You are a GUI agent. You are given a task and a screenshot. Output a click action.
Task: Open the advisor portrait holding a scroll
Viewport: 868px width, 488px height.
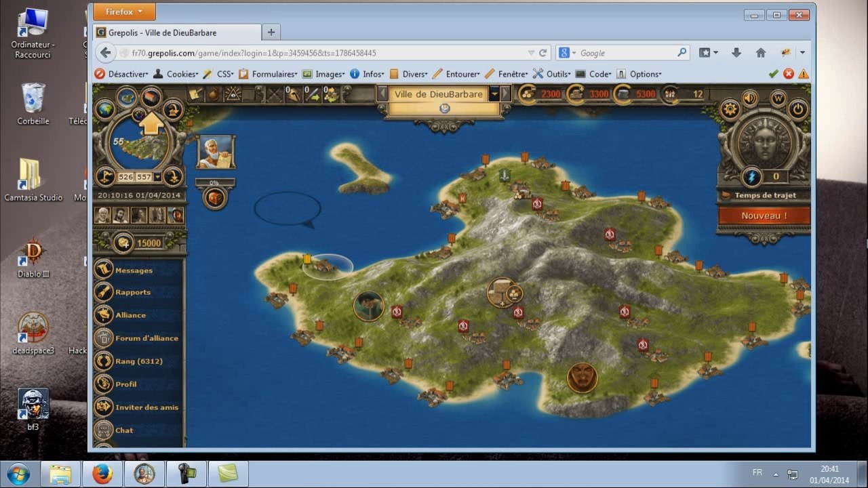(216, 152)
